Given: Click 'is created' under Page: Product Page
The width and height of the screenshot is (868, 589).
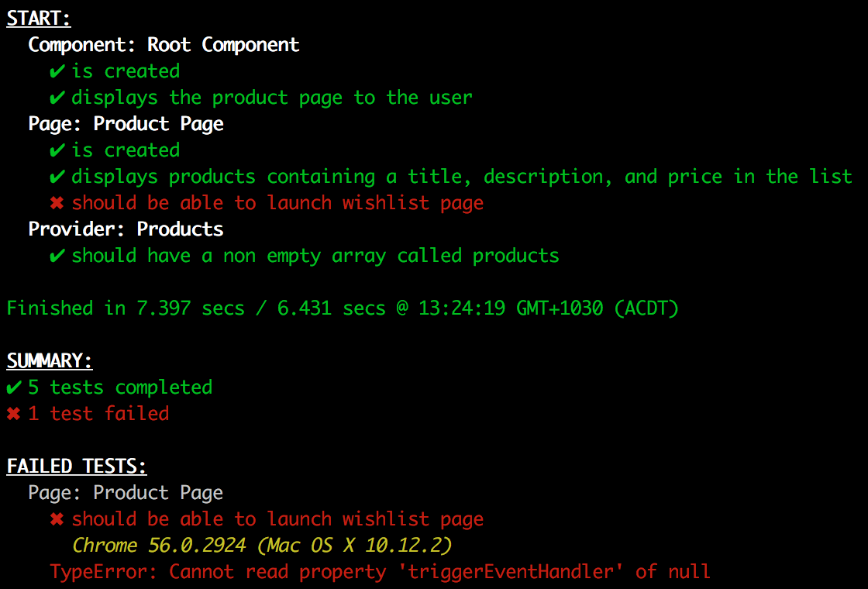Looking at the screenshot, I should point(126,150).
